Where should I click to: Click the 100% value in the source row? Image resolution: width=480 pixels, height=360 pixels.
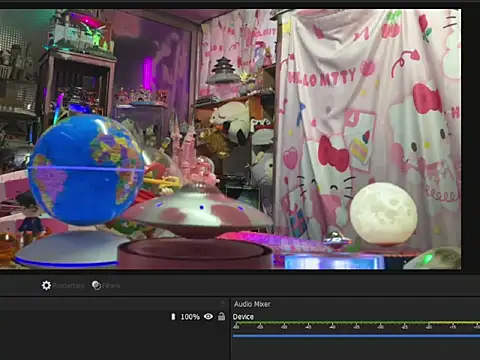[190, 317]
